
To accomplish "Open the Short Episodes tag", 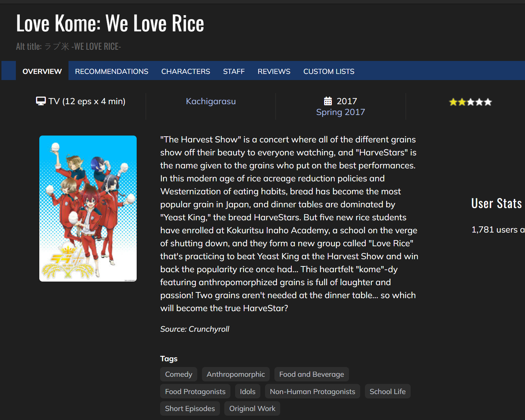I will pyautogui.click(x=190, y=408).
